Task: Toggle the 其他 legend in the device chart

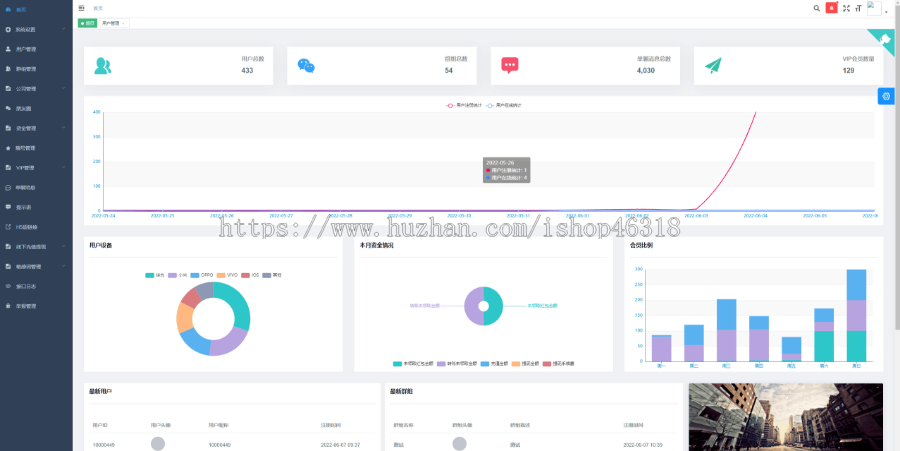Action: pyautogui.click(x=272, y=275)
